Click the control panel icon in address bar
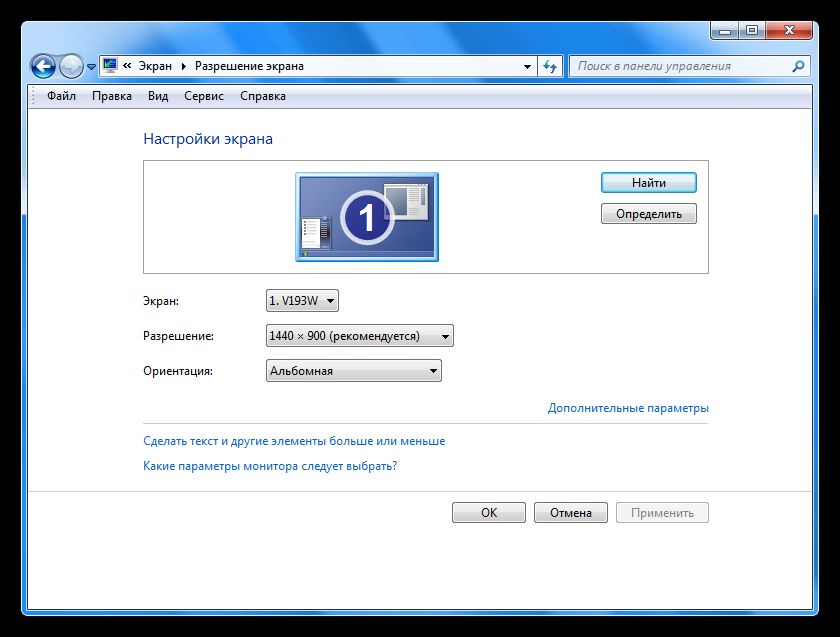Viewport: 840px width, 637px height. pyautogui.click(x=110, y=65)
